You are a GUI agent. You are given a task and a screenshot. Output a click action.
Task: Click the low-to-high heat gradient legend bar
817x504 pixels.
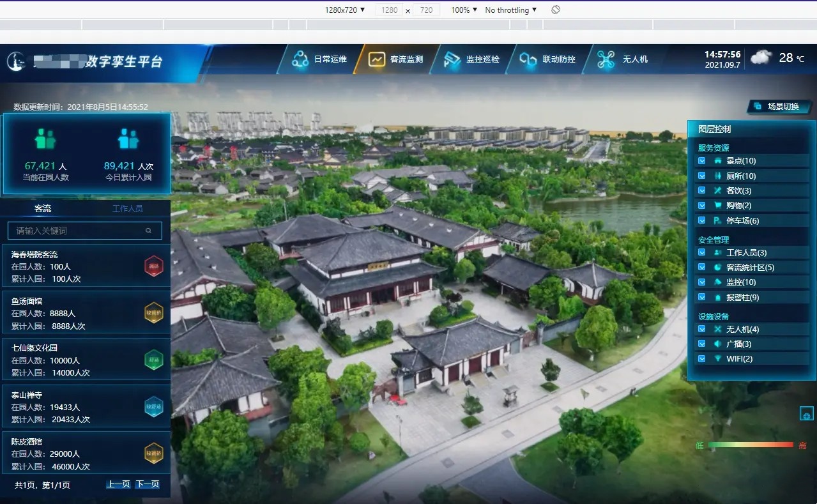[751, 445]
